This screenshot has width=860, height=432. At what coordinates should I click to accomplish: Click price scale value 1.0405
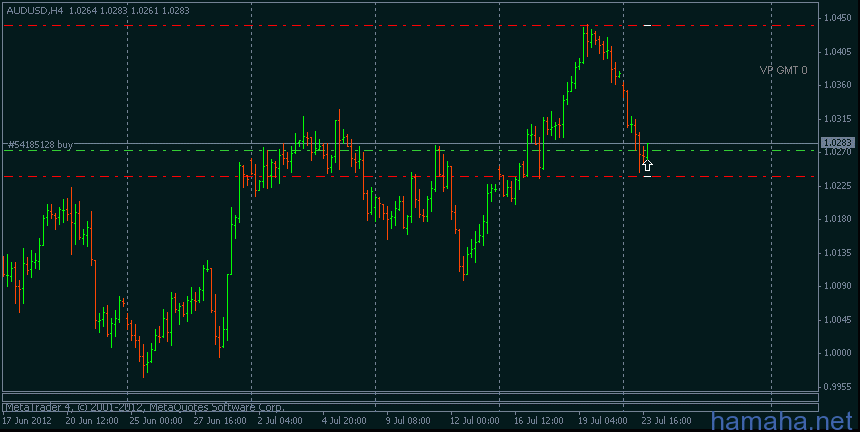[x=838, y=52]
